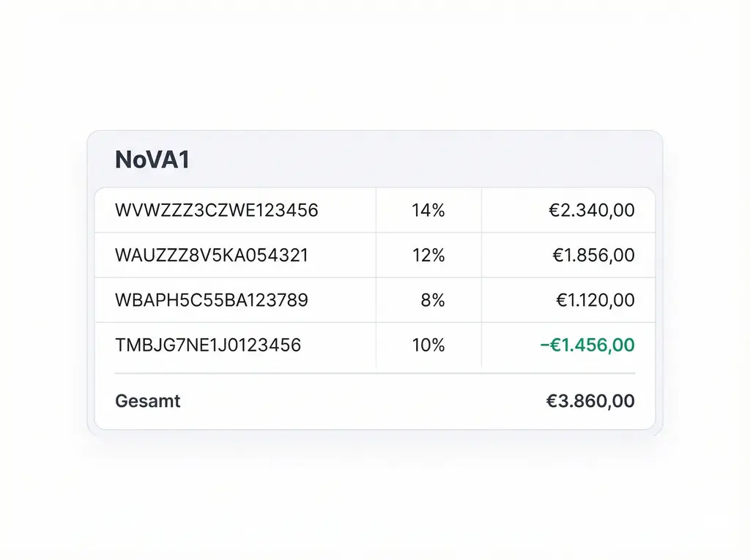Click the 12% rate cell
Image resolution: width=750 pixels, height=560 pixels.
(428, 255)
